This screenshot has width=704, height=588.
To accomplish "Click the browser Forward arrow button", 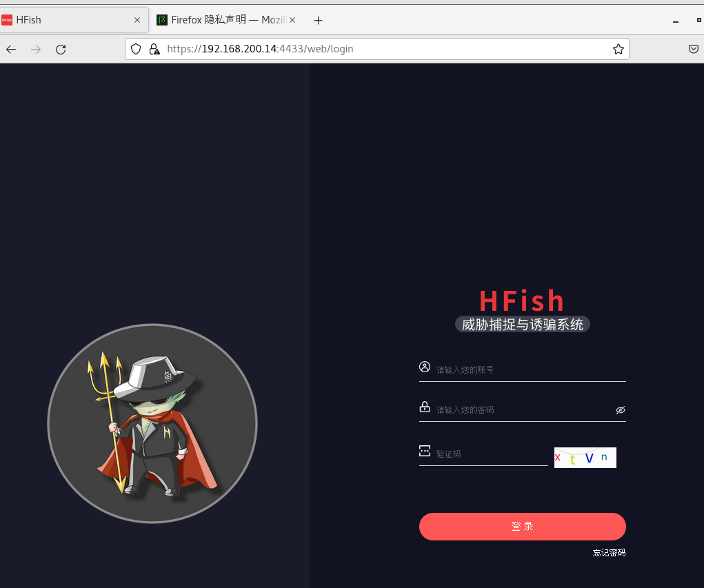I will (x=36, y=50).
